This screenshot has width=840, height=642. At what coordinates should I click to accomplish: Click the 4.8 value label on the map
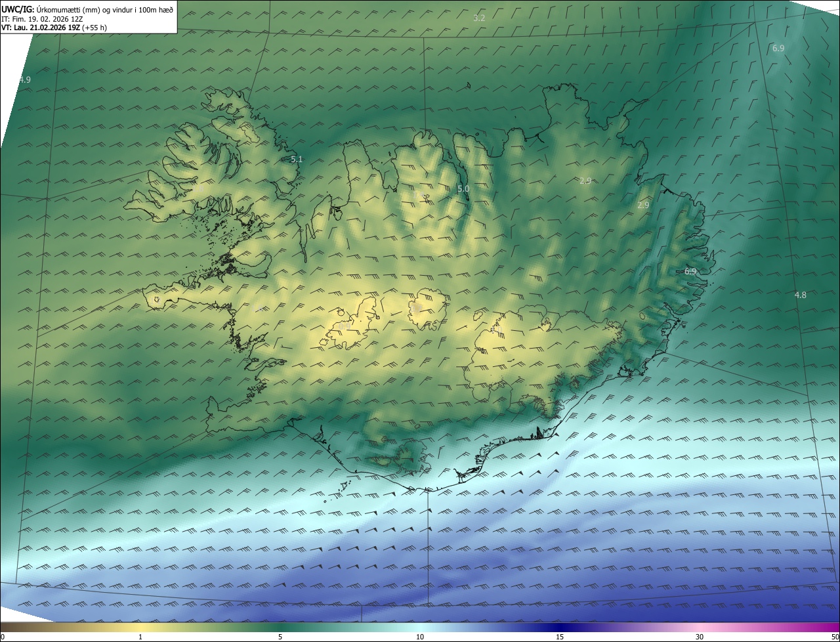click(800, 295)
